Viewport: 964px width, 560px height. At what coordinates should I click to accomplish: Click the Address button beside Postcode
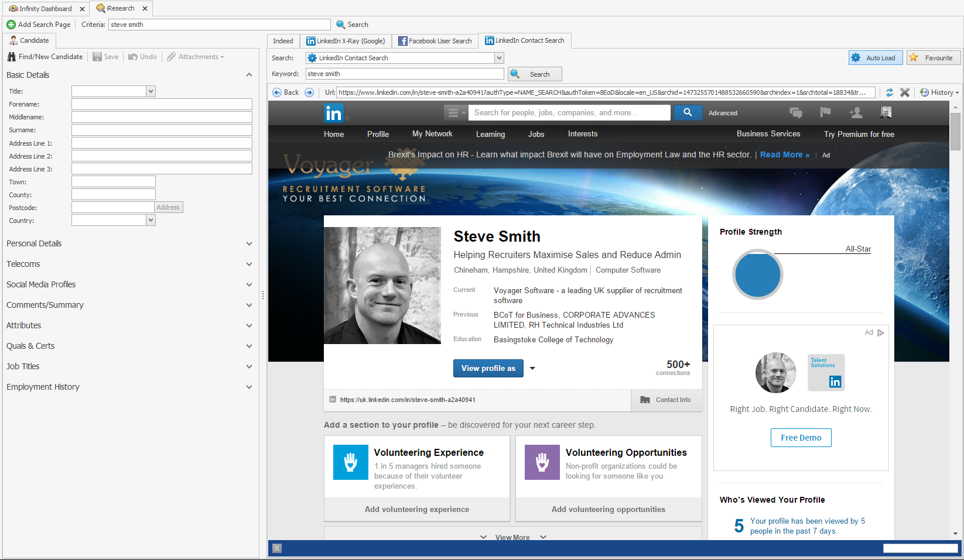pos(169,207)
